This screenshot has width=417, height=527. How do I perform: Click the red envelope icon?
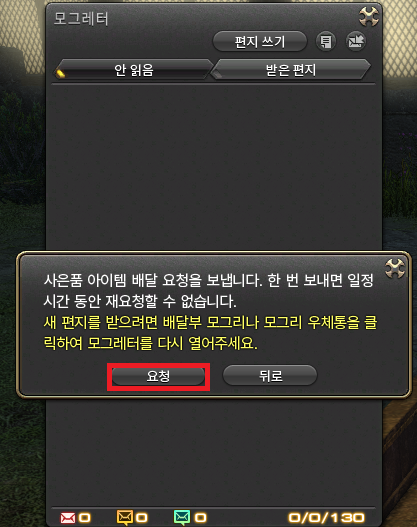[68, 518]
